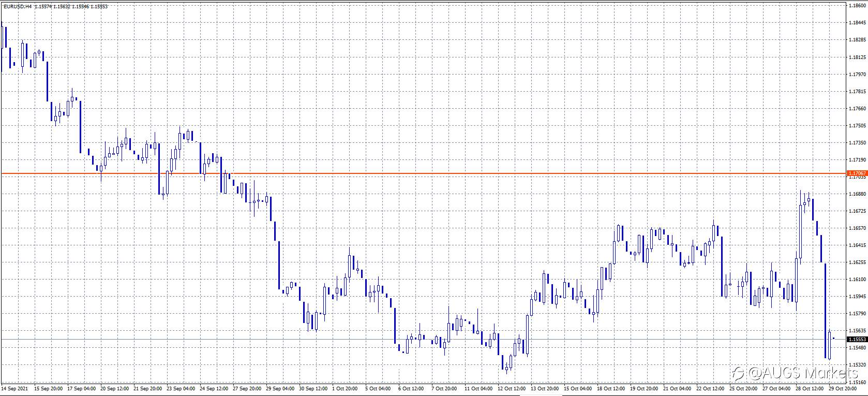Click the 21 Oct 04:00 time axis label

678,388
